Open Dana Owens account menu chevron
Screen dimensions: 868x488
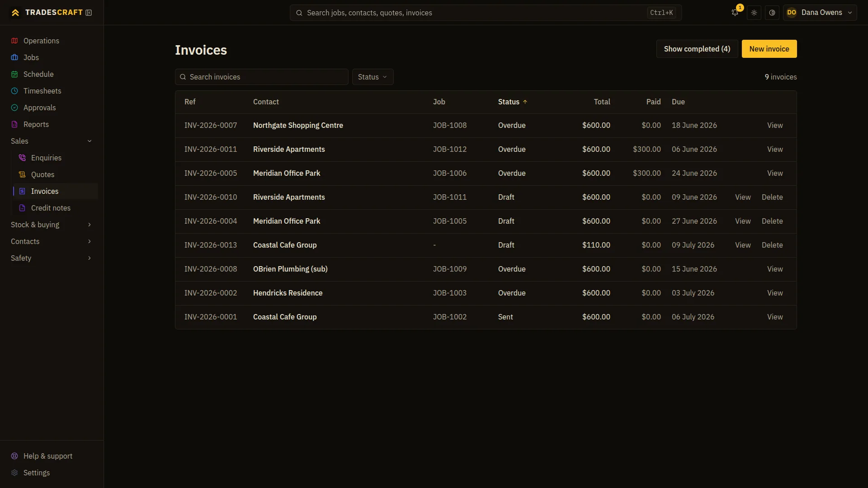tap(850, 13)
